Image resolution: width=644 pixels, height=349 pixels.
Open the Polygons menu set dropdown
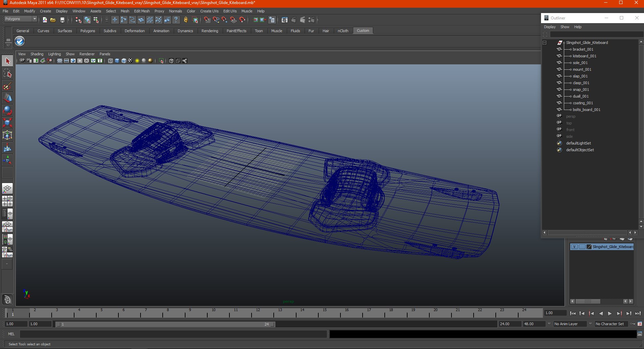click(20, 19)
